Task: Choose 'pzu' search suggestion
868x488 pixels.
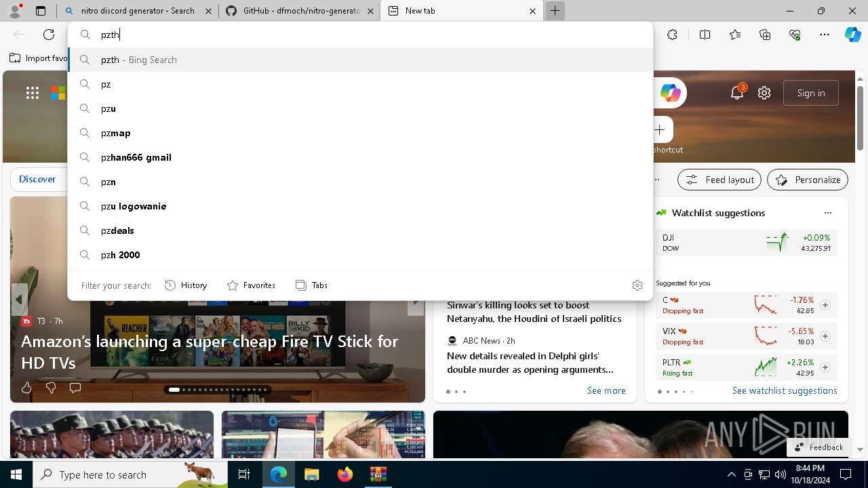Action: [360, 108]
